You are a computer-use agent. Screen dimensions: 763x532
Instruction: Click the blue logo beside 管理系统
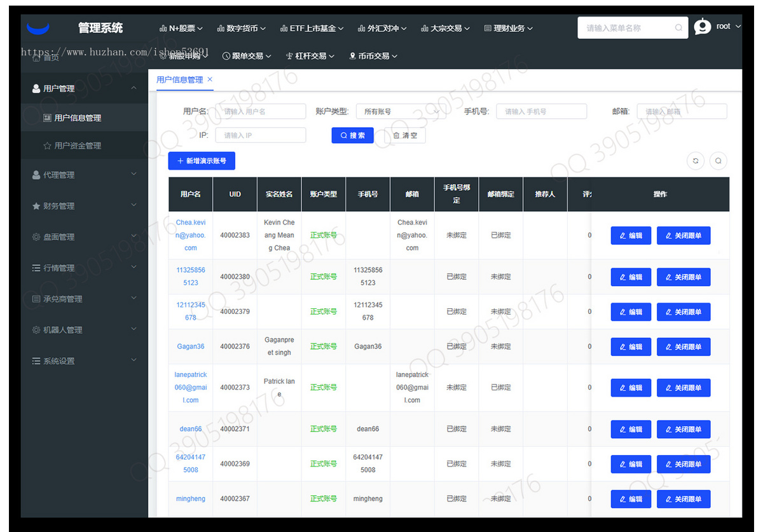point(38,29)
